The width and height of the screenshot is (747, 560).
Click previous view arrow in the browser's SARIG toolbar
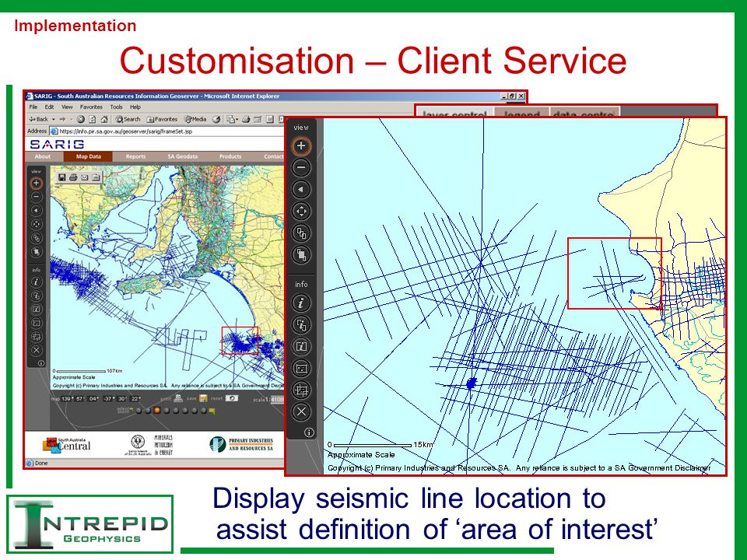(x=36, y=211)
